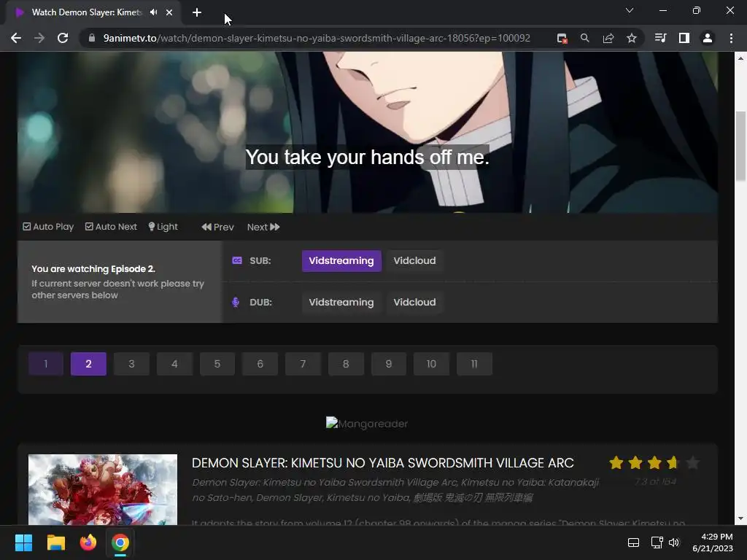The width and height of the screenshot is (747, 560).
Task: Close the Watch Demon Slayer tab
Action: point(169,12)
